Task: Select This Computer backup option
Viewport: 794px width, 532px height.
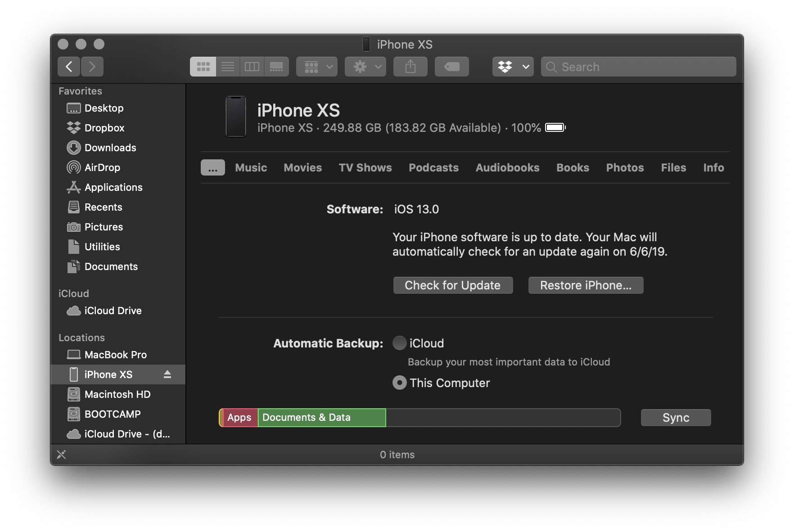Action: click(x=399, y=383)
